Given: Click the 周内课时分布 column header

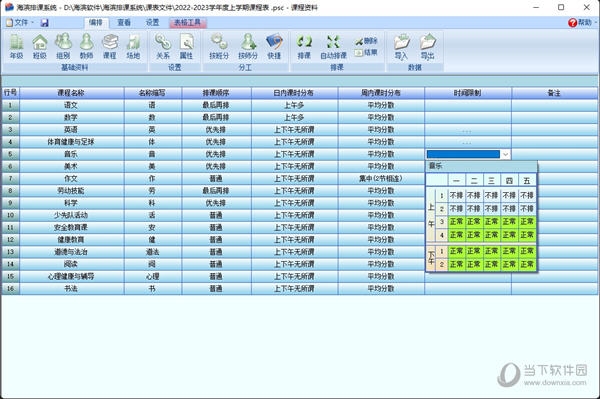Looking at the screenshot, I should pos(381,93).
